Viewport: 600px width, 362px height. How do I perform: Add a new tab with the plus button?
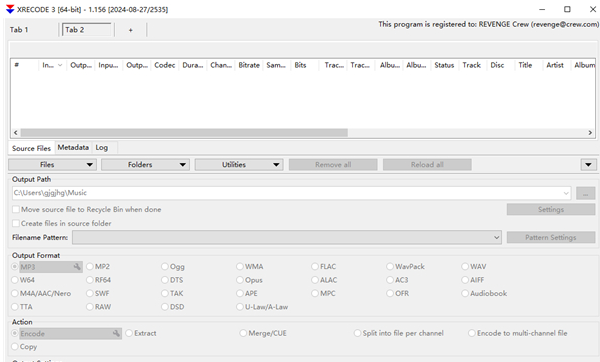click(130, 30)
